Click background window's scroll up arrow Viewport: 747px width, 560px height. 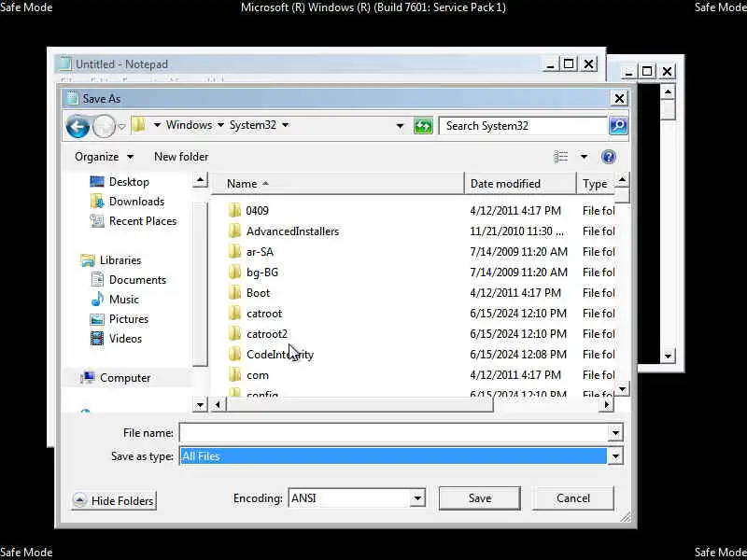click(x=668, y=91)
